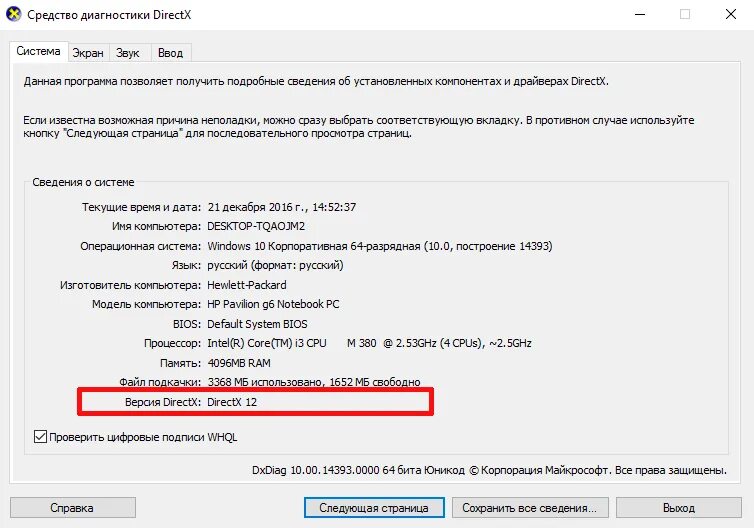754x528 pixels.
Task: Click the window title Средство диагностики DirectX
Action: 109,15
